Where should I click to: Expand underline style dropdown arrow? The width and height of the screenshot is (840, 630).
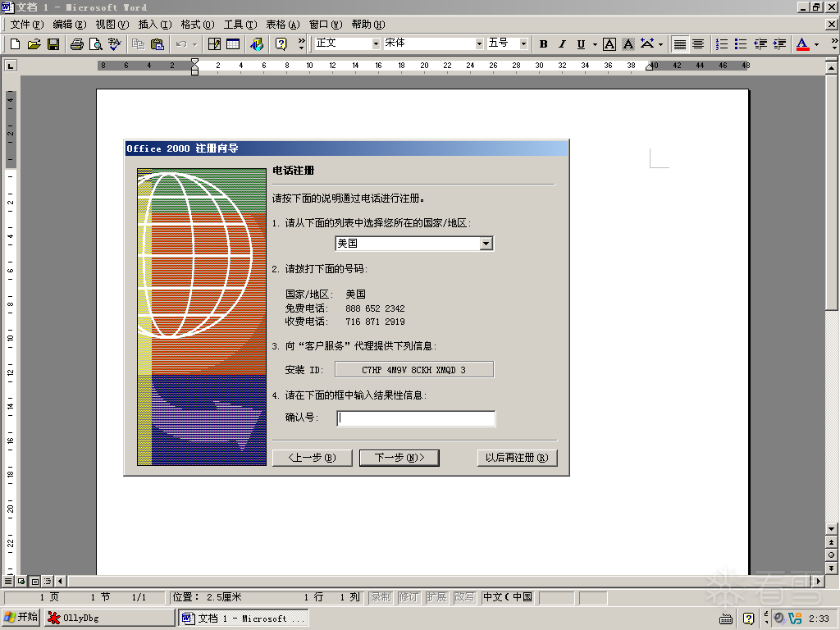(x=595, y=44)
